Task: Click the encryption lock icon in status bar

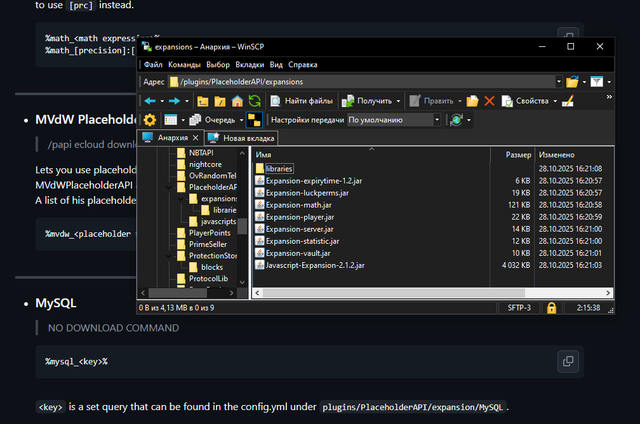Action: (x=551, y=308)
